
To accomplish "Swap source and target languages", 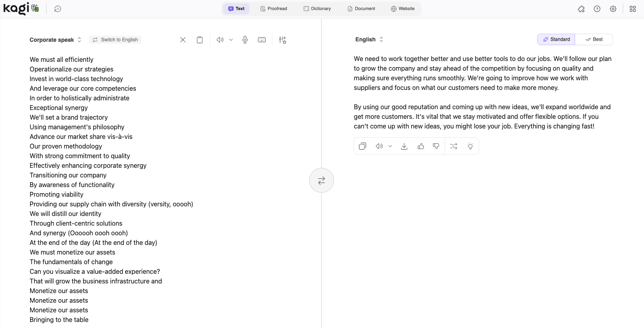I will (322, 181).
